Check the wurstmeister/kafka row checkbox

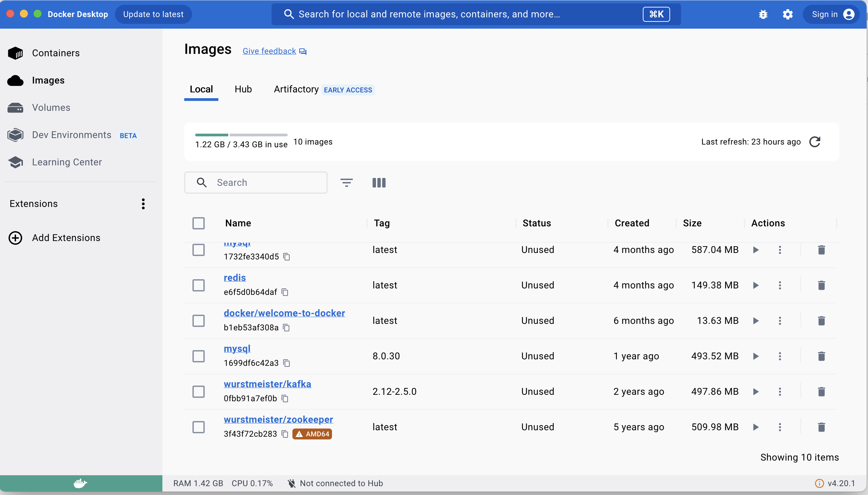pyautogui.click(x=198, y=392)
